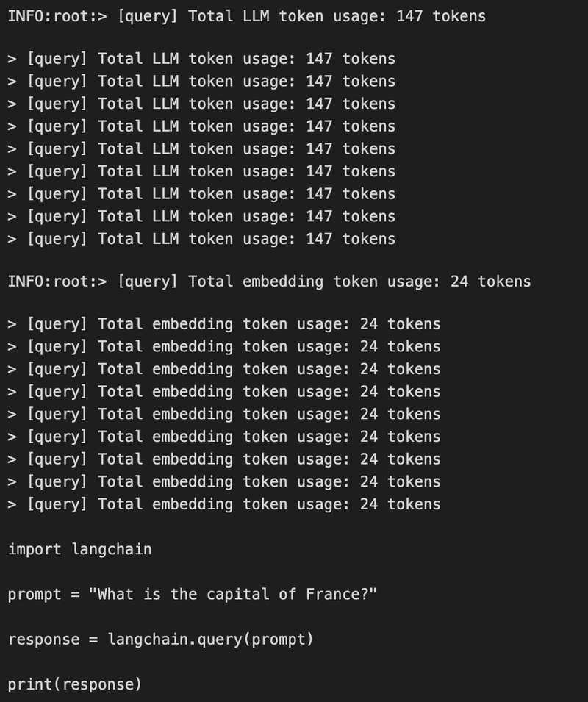
Task: Click '[query]' in the top INFO:root line
Action: click(x=148, y=17)
